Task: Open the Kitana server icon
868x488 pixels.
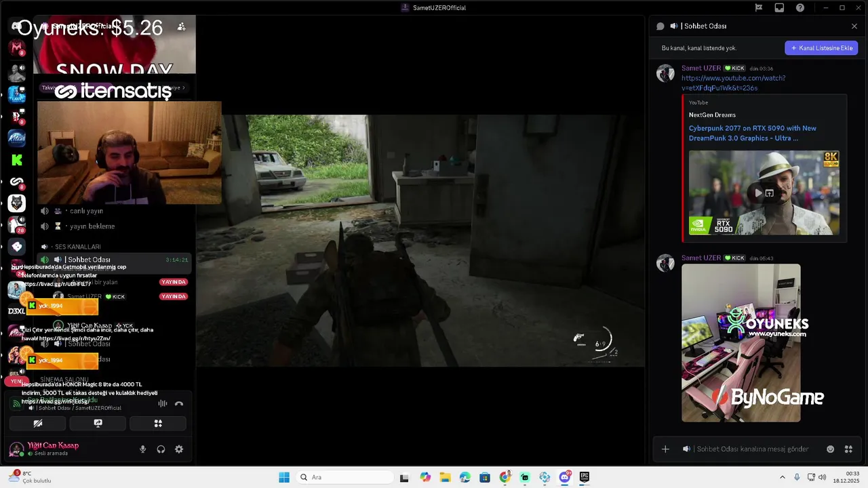Action: [x=17, y=138]
